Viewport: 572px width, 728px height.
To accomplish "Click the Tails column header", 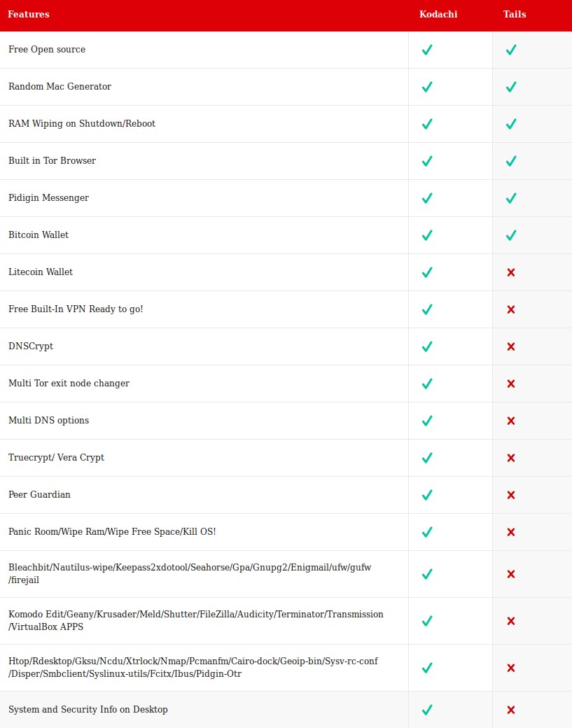I will (x=515, y=14).
